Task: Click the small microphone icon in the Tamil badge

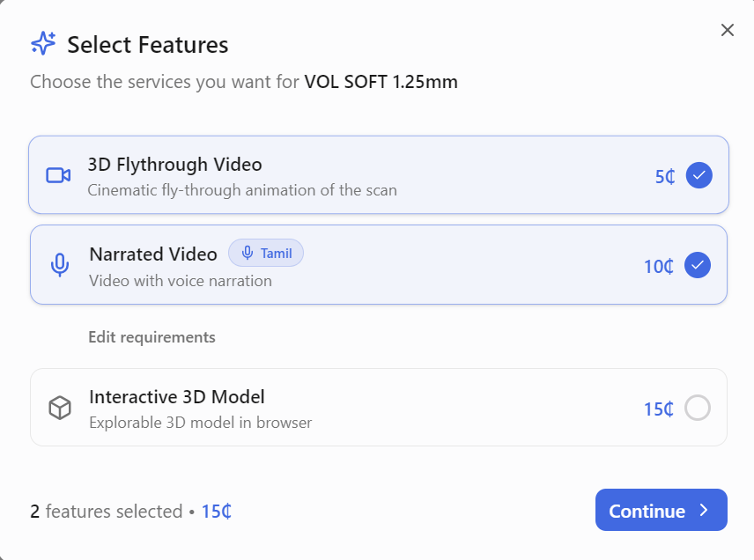Action: 248,254
